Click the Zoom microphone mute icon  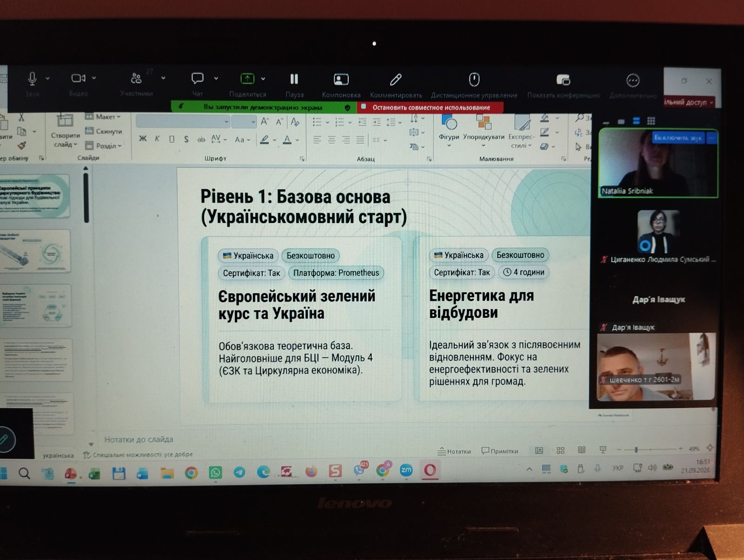32,79
